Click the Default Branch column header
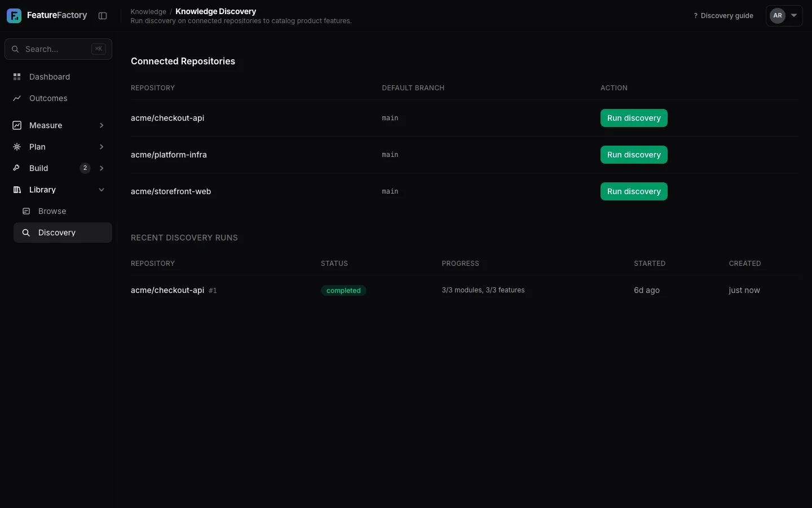 413,88
